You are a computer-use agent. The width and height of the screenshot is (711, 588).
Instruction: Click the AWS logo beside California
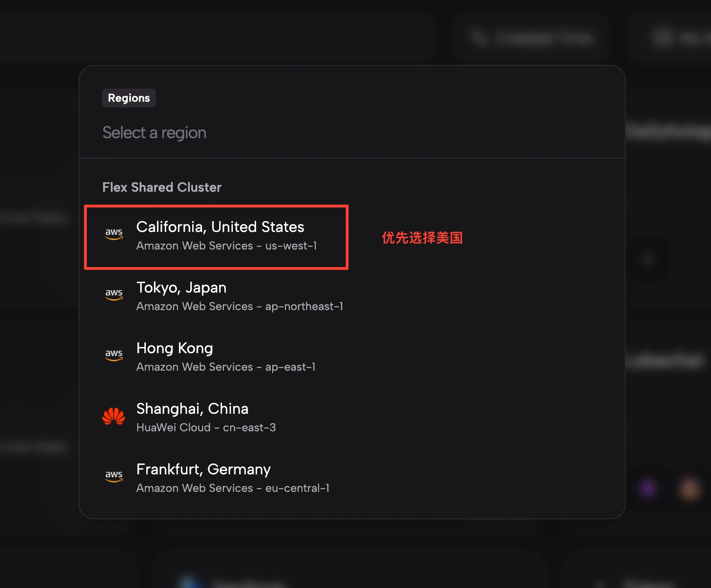tap(114, 234)
